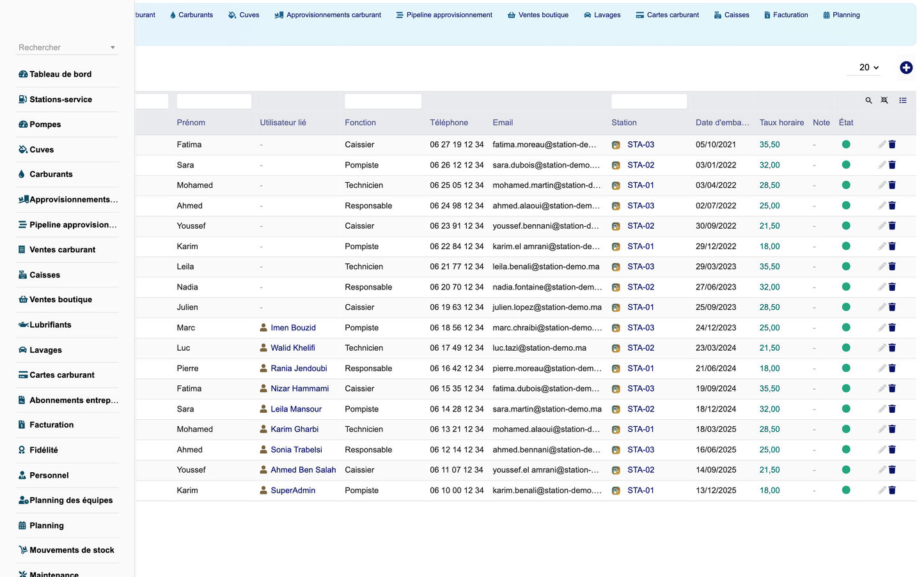The image size is (924, 577).
Task: Edit the row for pierre.moreau@station-dem…
Action: point(882,368)
